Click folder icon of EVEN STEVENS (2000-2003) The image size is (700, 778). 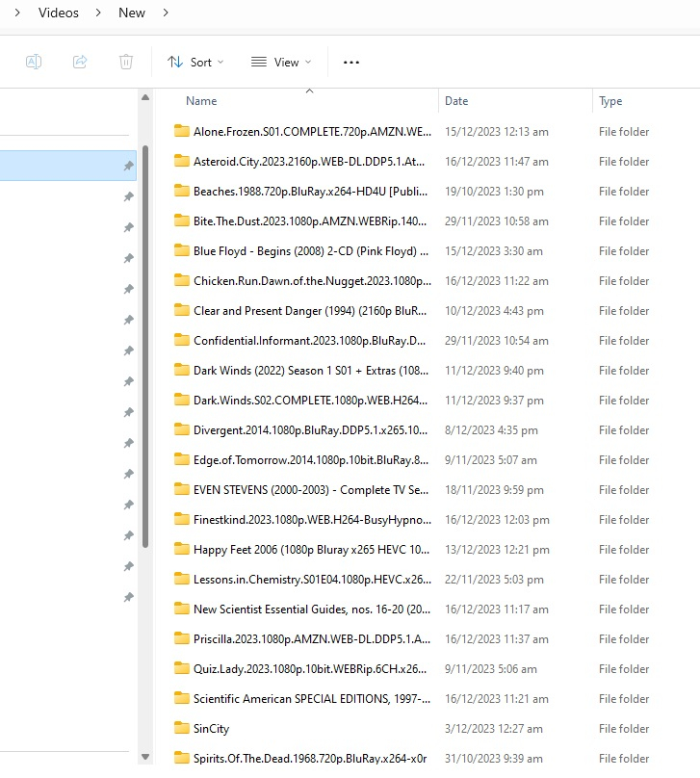(182, 489)
